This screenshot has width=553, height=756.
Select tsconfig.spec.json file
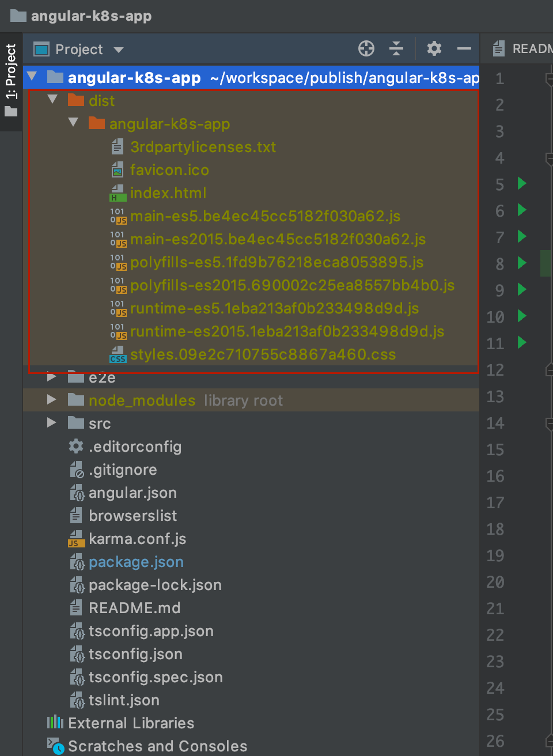point(156,677)
